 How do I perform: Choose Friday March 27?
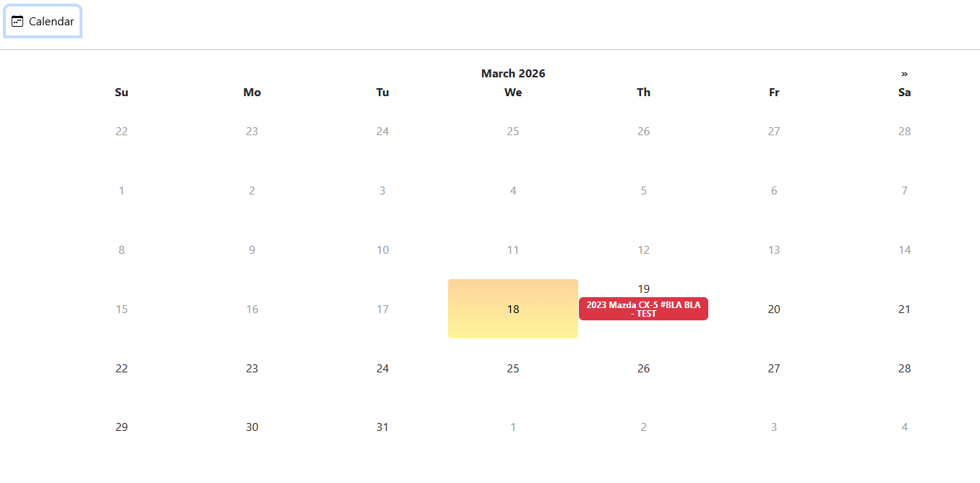(x=774, y=368)
